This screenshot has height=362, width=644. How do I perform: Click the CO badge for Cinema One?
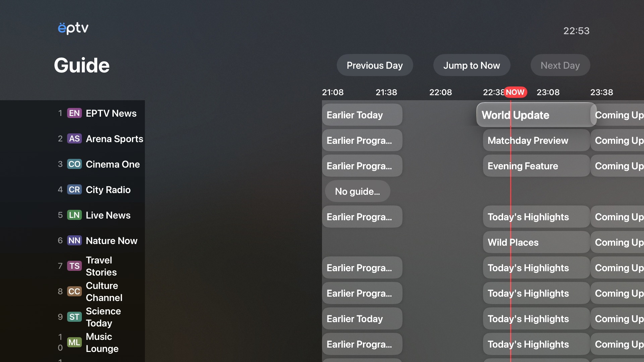(74, 164)
